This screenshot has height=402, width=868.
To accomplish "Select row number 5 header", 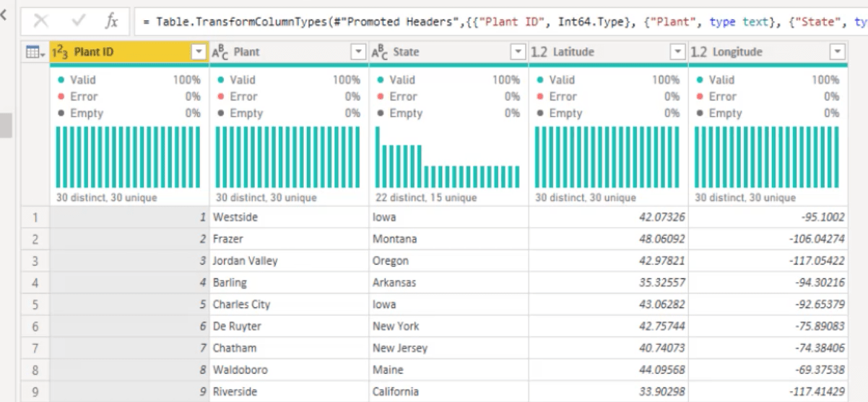I will 35,304.
